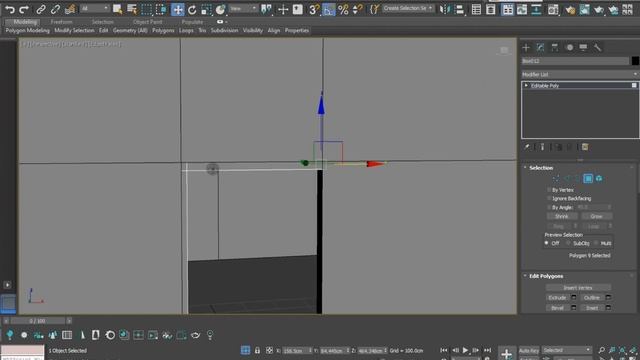This screenshot has height=360, width=640.
Task: Expand the Editable Poly stack entry
Action: [x=526, y=86]
